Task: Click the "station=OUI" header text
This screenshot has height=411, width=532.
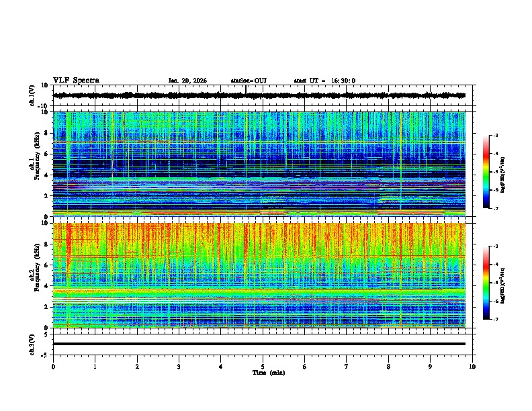Action: click(249, 81)
